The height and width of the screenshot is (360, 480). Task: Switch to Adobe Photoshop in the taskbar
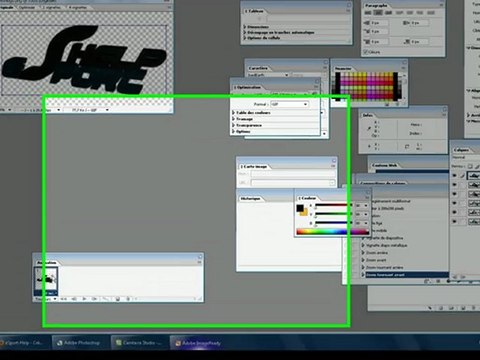point(80,343)
